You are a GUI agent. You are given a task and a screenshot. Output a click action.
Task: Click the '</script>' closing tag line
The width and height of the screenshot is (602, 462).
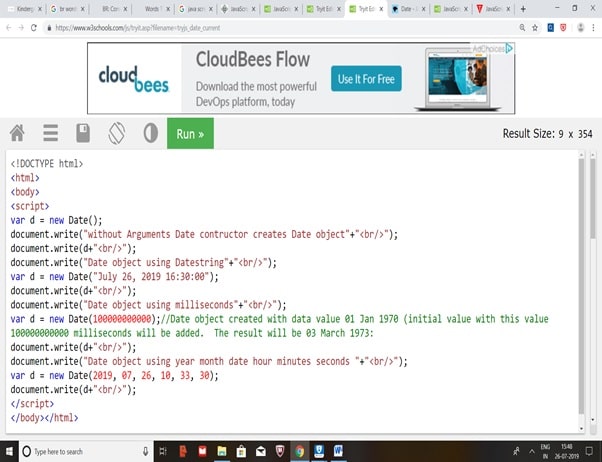32,404
